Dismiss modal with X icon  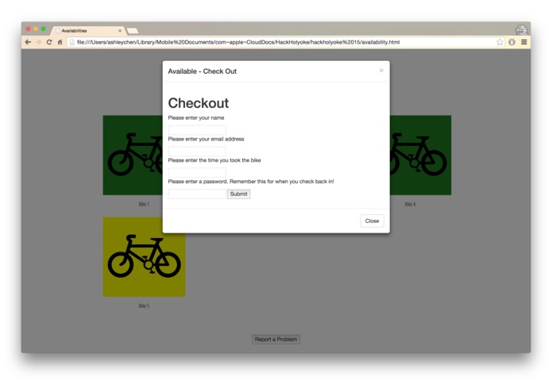click(x=381, y=71)
